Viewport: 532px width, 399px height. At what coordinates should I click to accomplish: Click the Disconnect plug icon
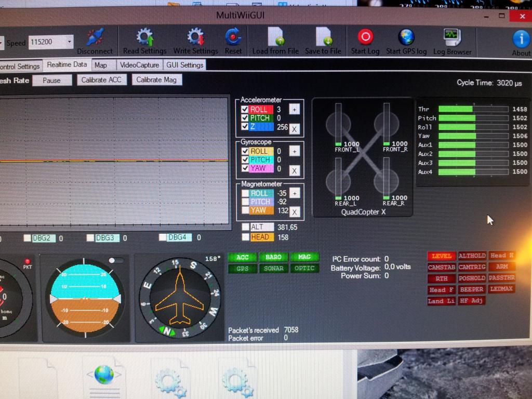95,37
